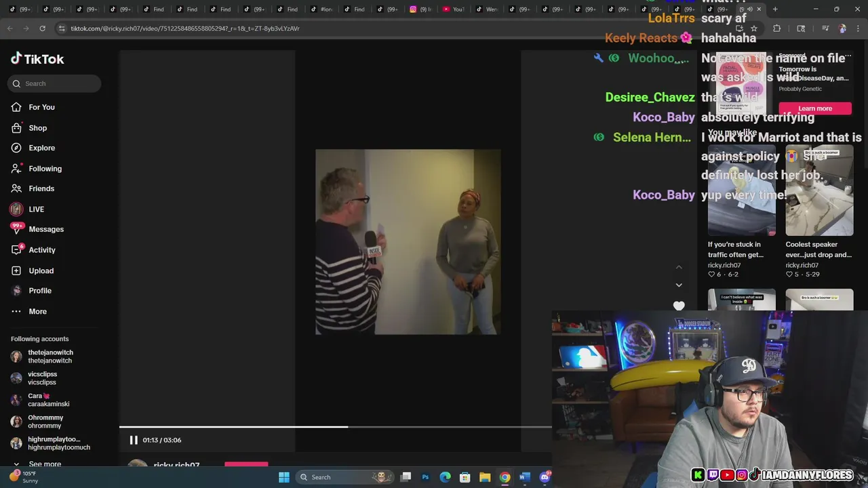Go to previous video with up chevron
Image resolution: width=868 pixels, height=488 pixels.
point(679,267)
